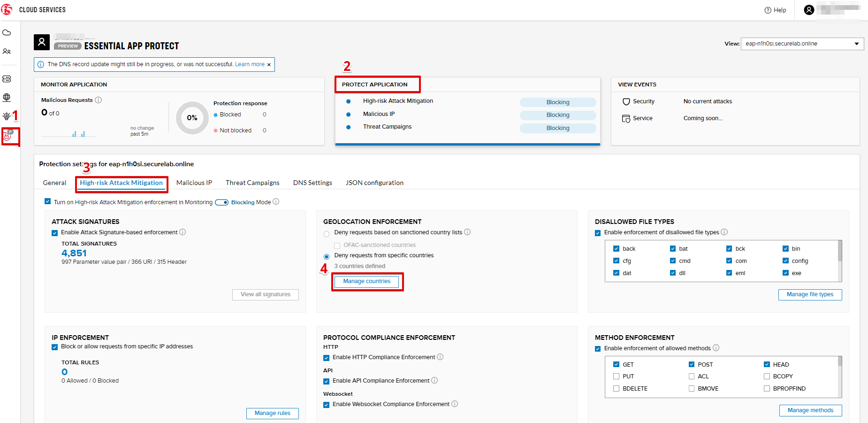Screen dimensions: 868x423
Task: Click the F5 logo in the header
Action: click(x=7, y=9)
